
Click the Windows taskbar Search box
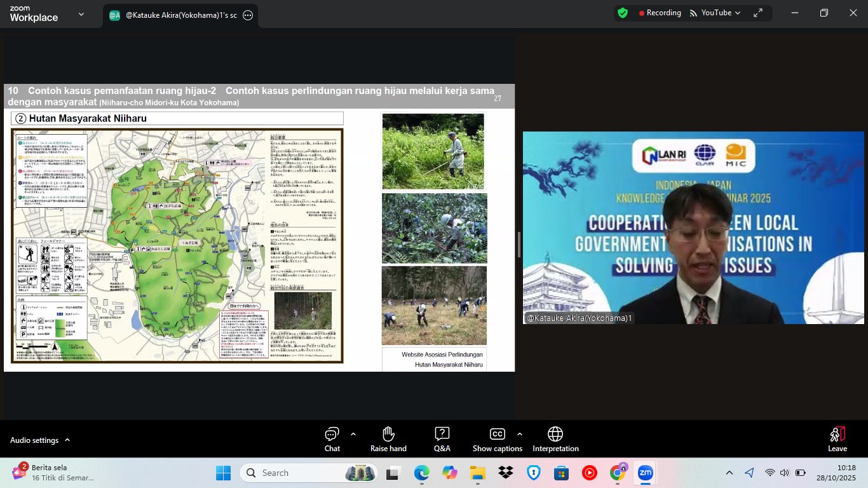click(x=299, y=473)
